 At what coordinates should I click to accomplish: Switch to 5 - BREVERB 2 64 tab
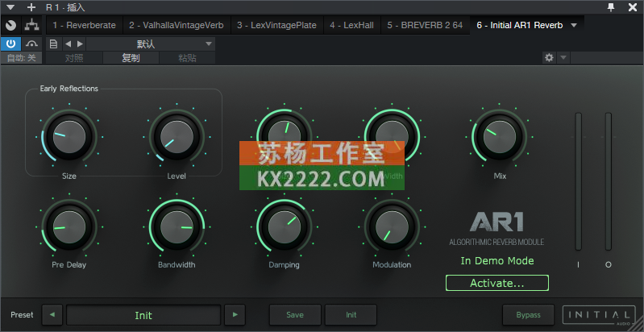coord(425,26)
